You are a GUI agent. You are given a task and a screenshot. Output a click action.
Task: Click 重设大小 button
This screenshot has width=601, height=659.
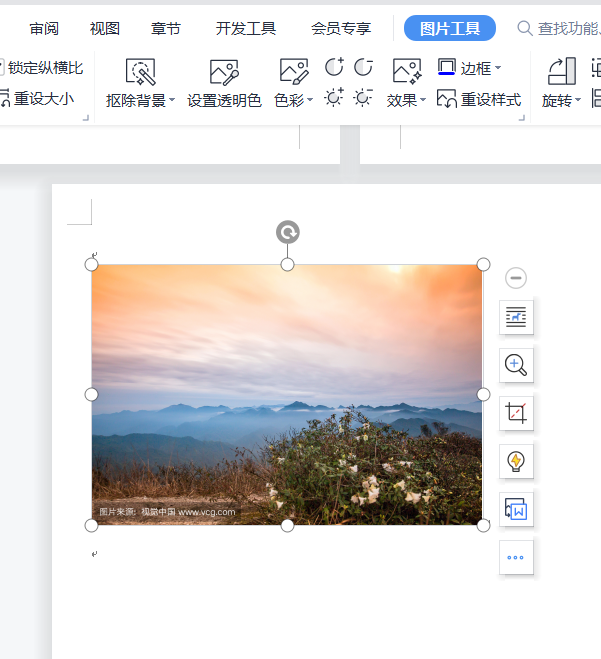point(38,99)
